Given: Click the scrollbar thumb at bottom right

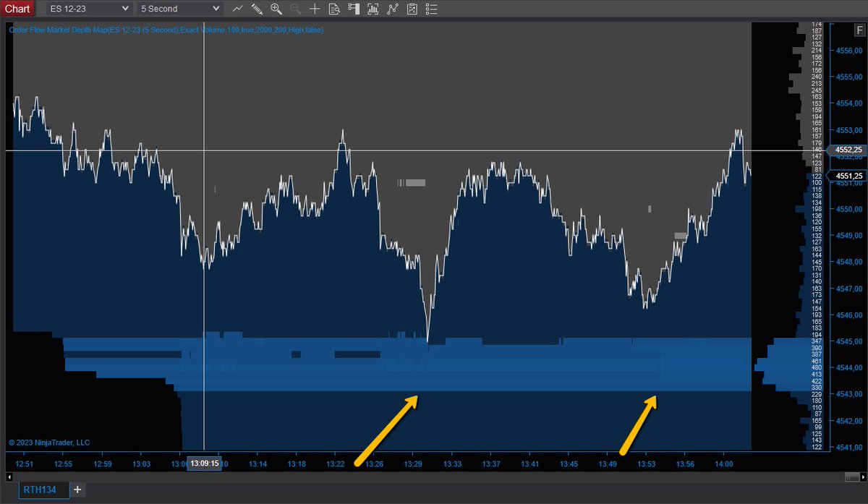Looking at the screenshot, I should pos(852,477).
